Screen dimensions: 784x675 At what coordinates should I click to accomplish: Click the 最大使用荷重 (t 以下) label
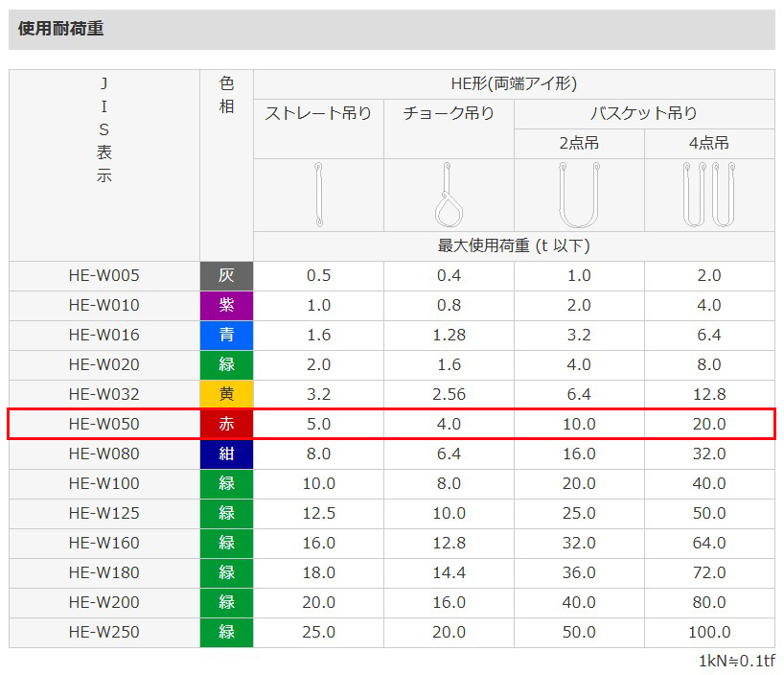(514, 245)
